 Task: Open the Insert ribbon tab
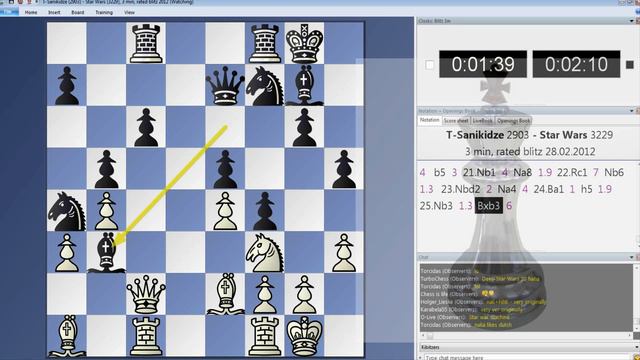coord(54,12)
